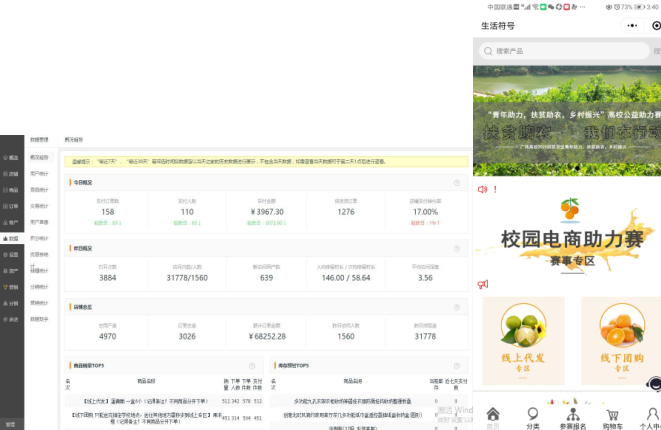This screenshot has width=661, height=430.
Task: Click help icon in 今日概况 header
Action: pos(457,183)
